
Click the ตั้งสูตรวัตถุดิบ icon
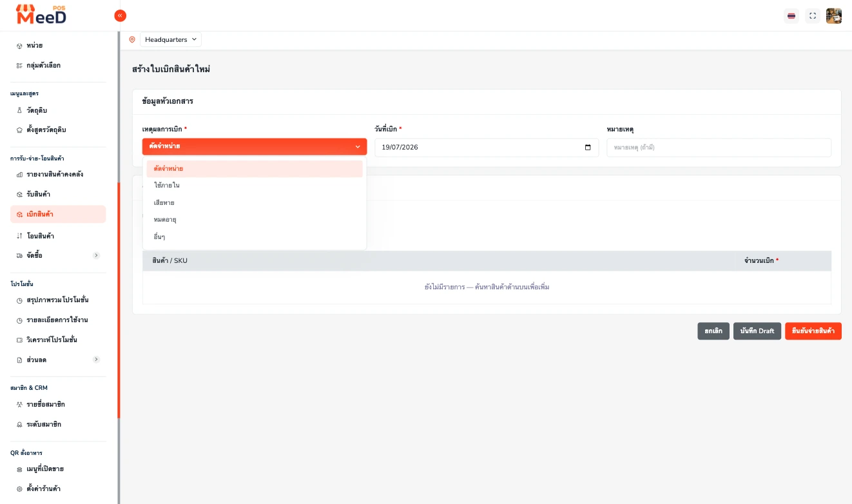pyautogui.click(x=19, y=130)
